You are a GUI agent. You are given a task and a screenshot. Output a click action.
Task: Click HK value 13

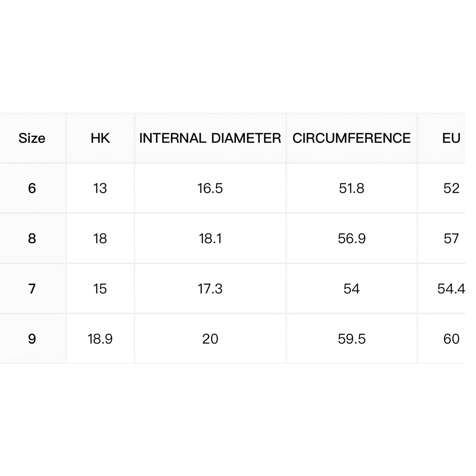pos(100,188)
